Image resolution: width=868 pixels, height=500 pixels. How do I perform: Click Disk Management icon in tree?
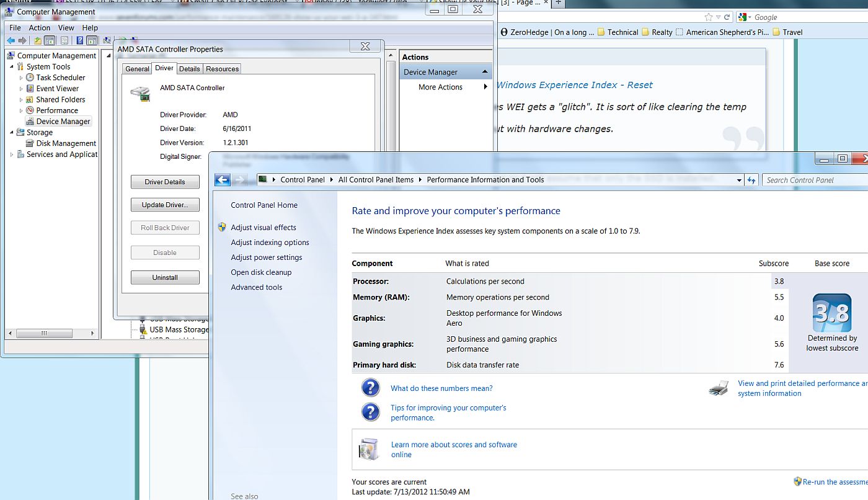(x=30, y=143)
